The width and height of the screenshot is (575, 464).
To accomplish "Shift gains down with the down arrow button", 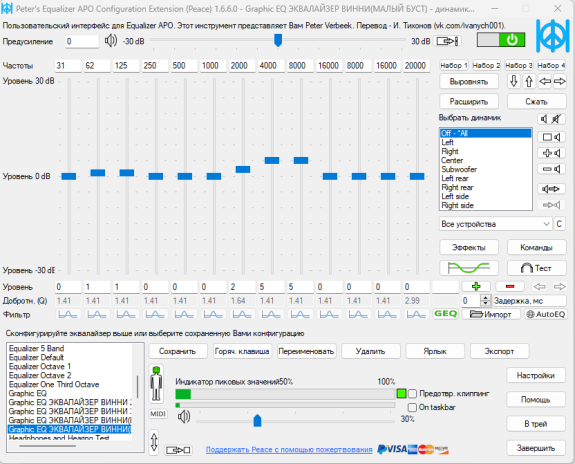I will tap(514, 81).
